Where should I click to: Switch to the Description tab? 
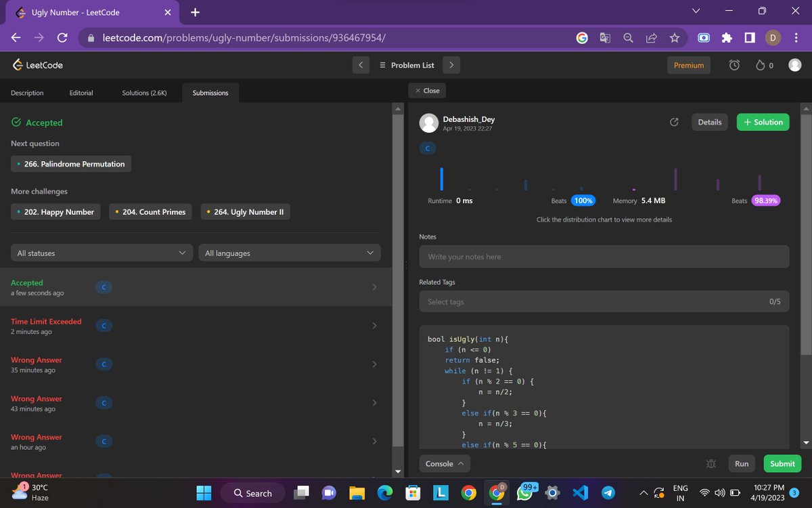coord(27,93)
